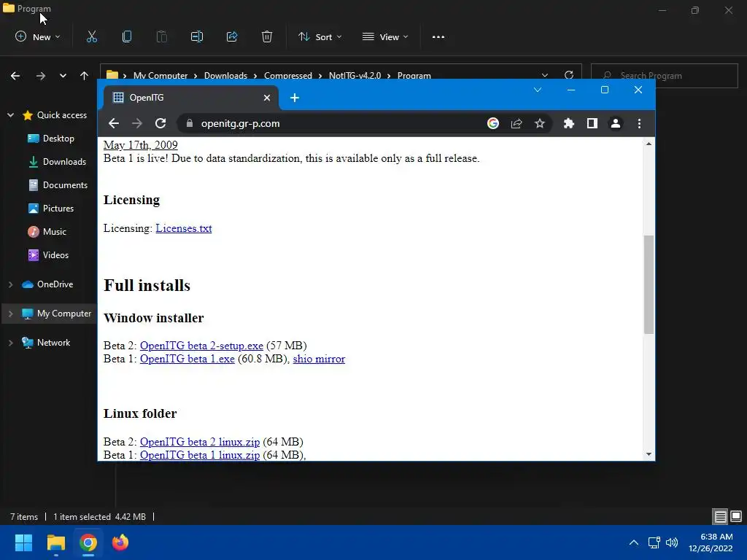Click Chrome icon in taskbar
This screenshot has width=747, height=560.
88,542
